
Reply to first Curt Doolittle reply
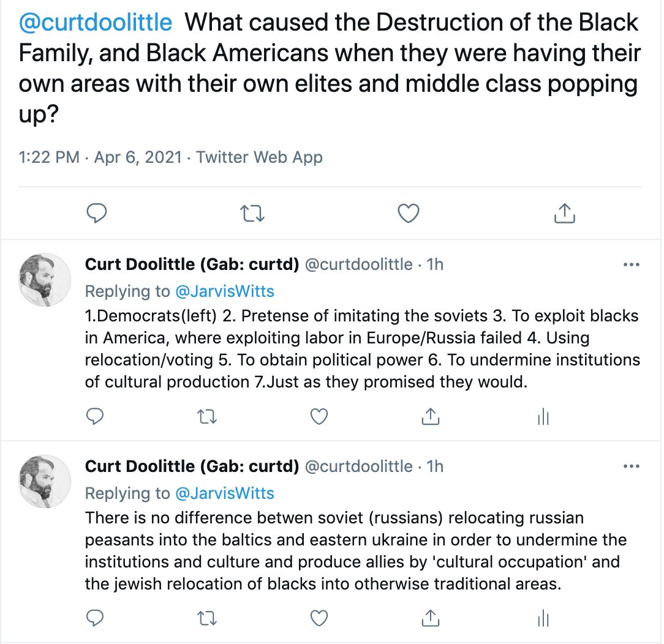tap(94, 417)
